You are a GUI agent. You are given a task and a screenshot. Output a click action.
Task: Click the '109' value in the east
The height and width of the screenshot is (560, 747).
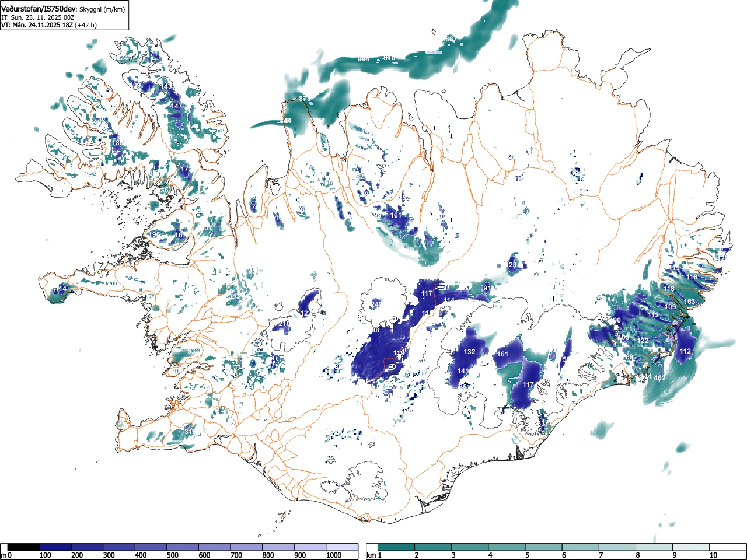click(670, 307)
